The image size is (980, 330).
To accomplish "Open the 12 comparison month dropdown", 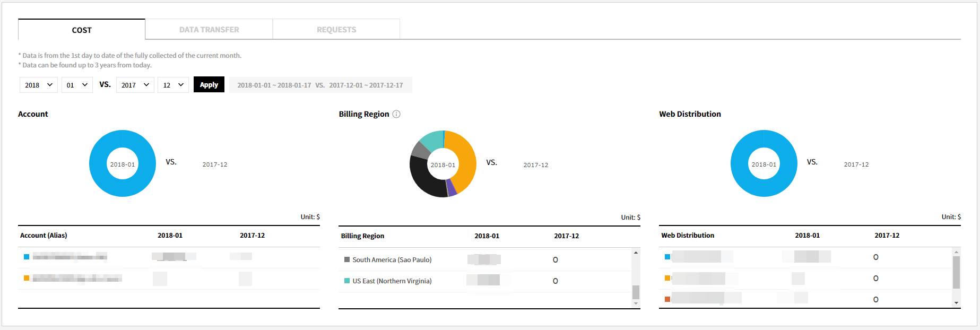I will point(173,85).
